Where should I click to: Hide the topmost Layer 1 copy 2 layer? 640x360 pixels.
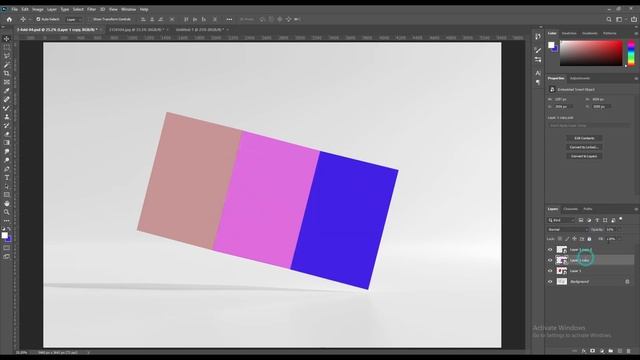(550, 249)
